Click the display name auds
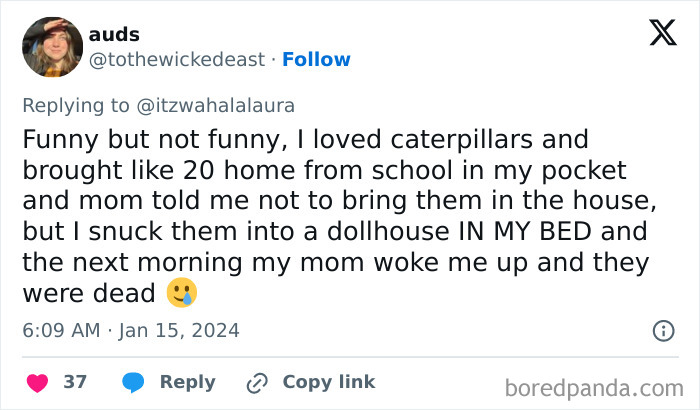 pyautogui.click(x=114, y=35)
